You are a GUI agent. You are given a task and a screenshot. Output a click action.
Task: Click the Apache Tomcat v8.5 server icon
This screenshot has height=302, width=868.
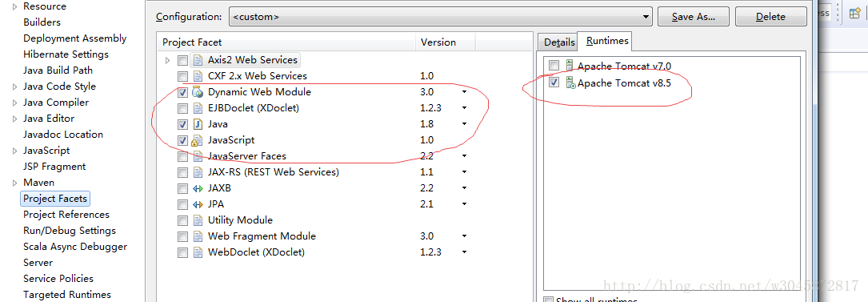[x=570, y=83]
